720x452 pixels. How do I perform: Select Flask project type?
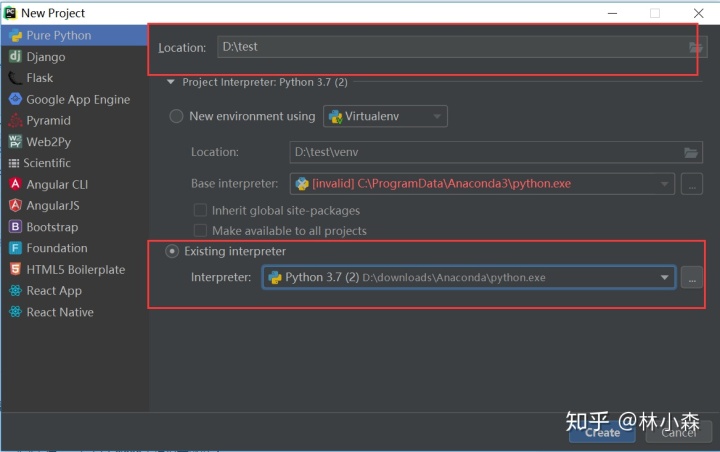tap(74, 78)
